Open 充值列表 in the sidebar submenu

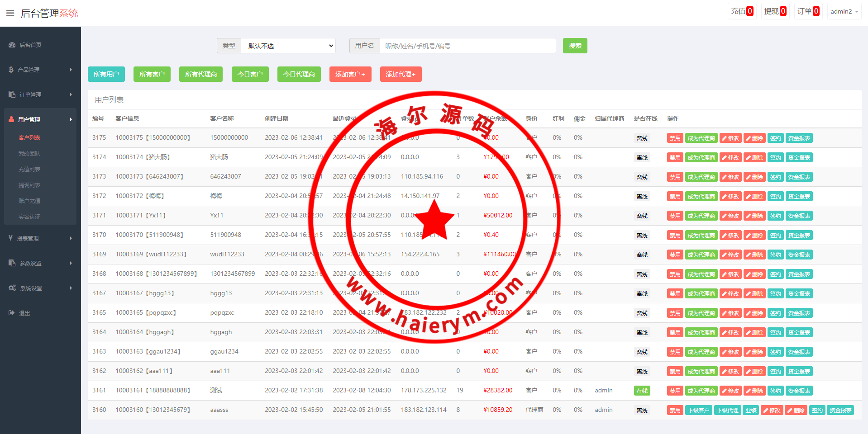click(29, 169)
